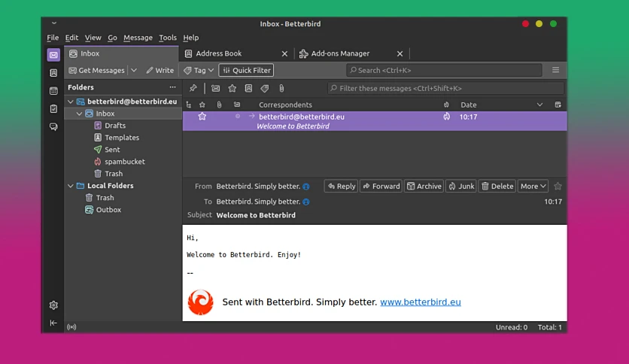
Task: Reply to the message
Action: pyautogui.click(x=341, y=186)
